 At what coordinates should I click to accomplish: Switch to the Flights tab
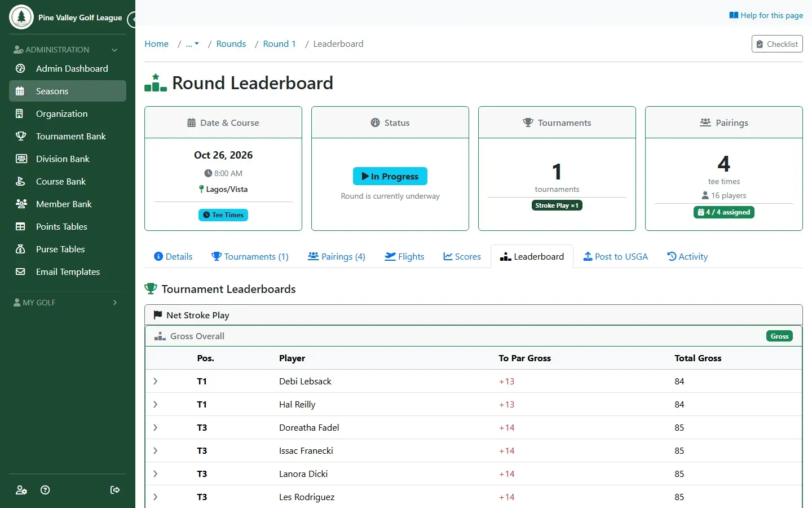tap(404, 256)
